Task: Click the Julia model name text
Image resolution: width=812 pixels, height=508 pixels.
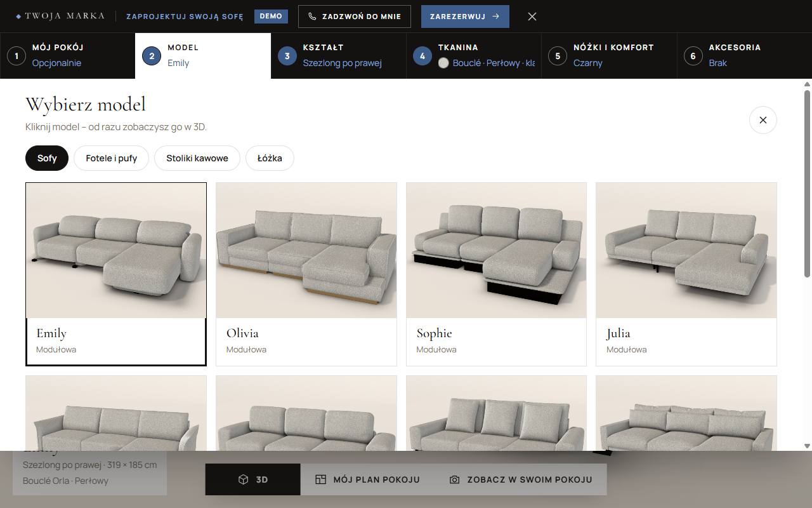Action: tap(619, 333)
